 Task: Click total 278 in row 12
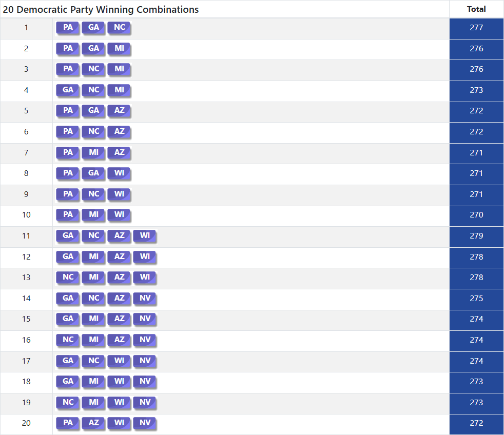476,257
